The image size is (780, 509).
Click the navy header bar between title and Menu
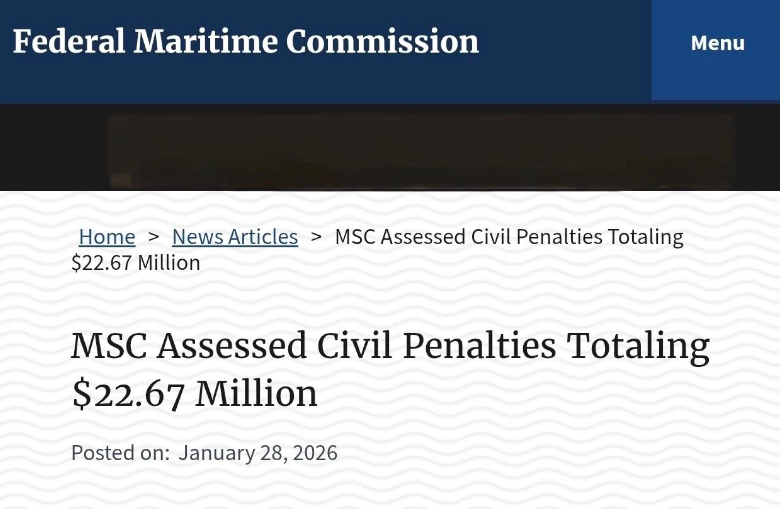tap(565, 45)
